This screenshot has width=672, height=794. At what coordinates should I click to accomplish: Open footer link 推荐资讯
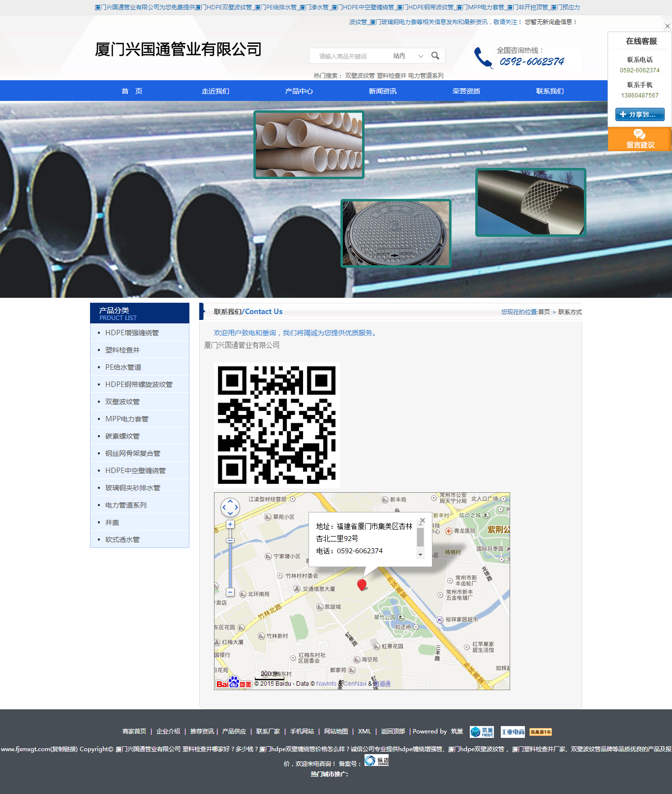(202, 731)
